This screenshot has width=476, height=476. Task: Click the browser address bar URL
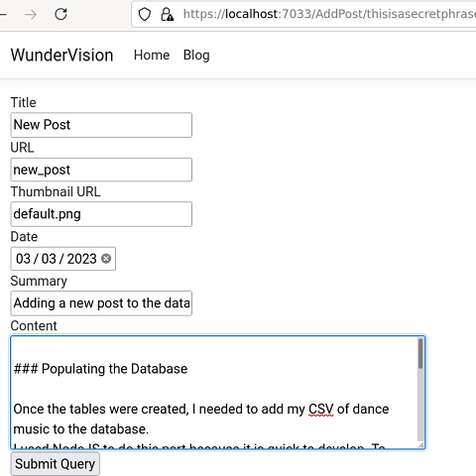click(329, 14)
